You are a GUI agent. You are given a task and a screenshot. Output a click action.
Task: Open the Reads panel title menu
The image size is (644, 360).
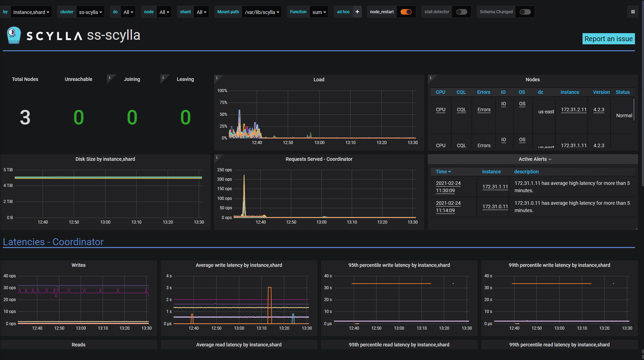tap(78, 345)
